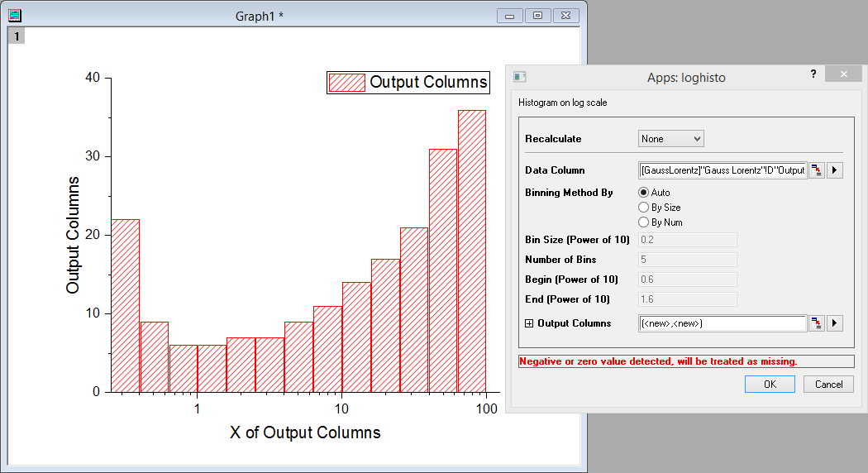
Task: Expand the Output Columns tree node
Action: 529,323
